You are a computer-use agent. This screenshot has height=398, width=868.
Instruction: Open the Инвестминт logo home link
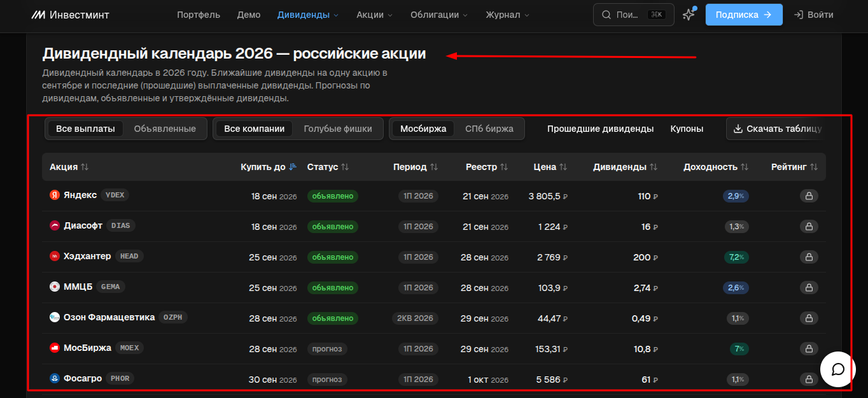coord(70,15)
